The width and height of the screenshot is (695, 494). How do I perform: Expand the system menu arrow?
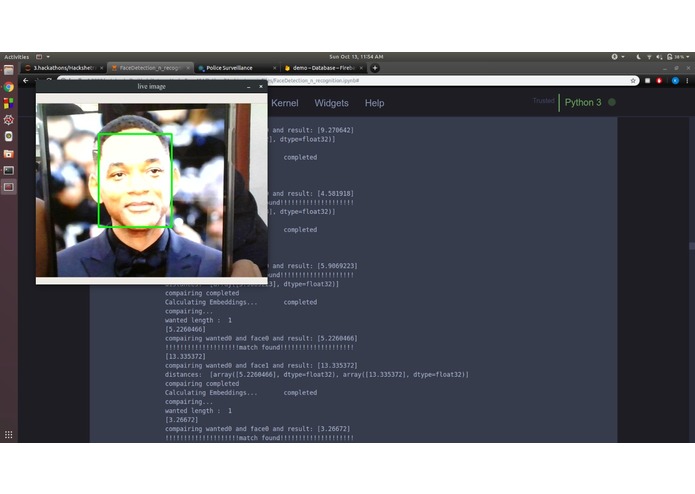tap(687, 57)
